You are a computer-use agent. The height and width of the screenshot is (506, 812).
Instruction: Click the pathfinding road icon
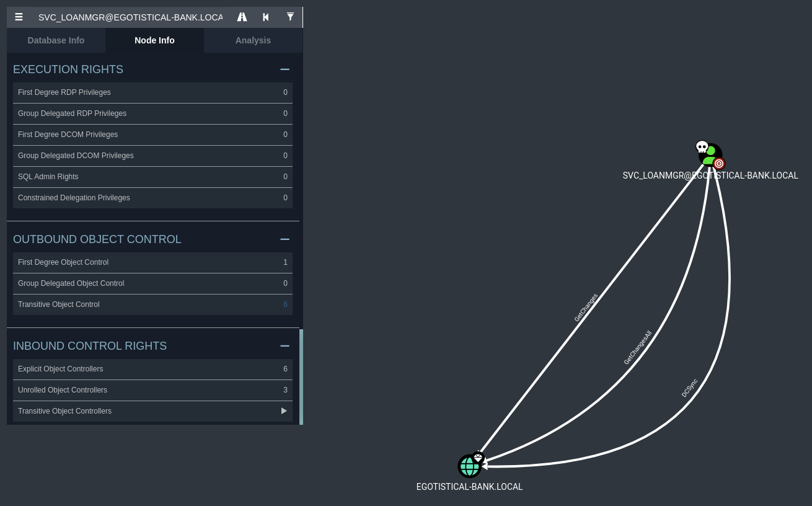[x=242, y=17]
